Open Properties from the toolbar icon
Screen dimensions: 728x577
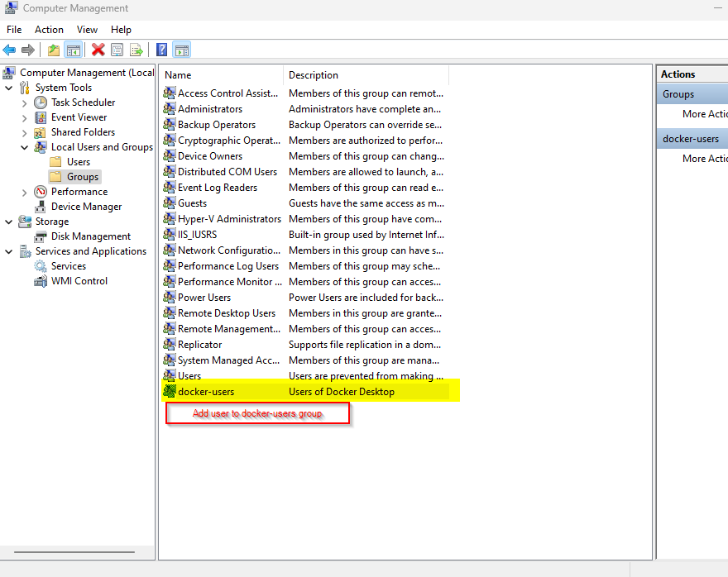[x=117, y=50]
